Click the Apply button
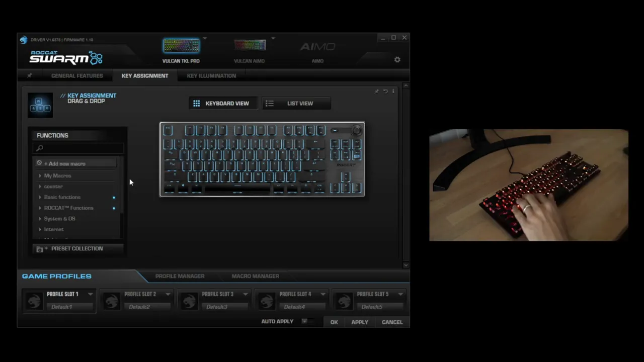The image size is (644, 362). pos(360,322)
